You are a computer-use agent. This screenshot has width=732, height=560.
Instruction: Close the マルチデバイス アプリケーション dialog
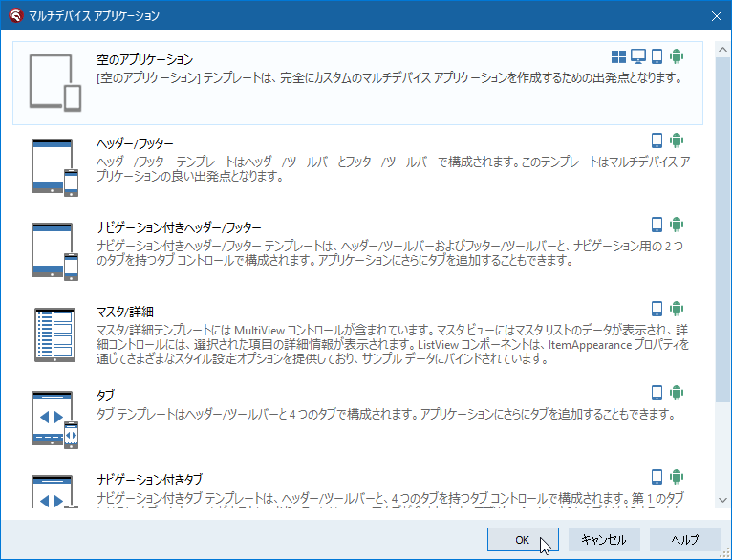coord(716,16)
